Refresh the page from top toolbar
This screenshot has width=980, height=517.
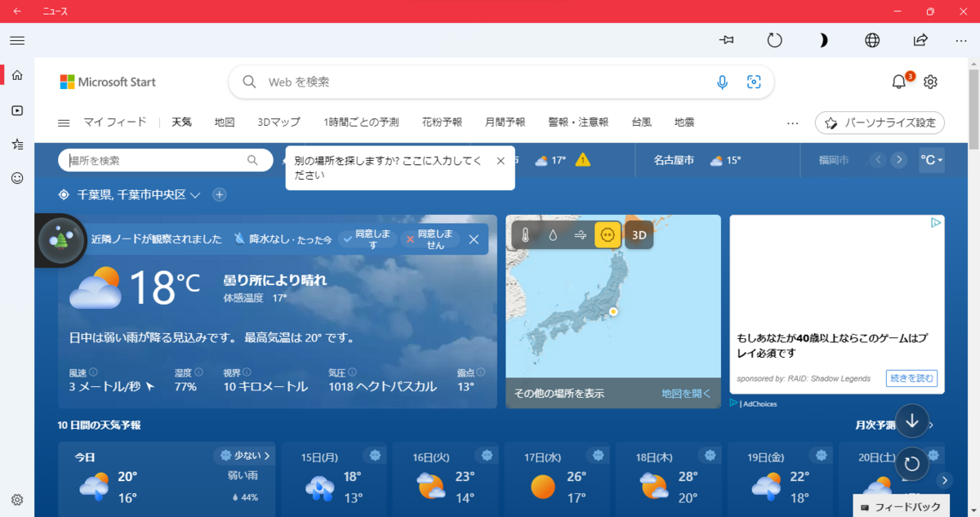tap(775, 40)
